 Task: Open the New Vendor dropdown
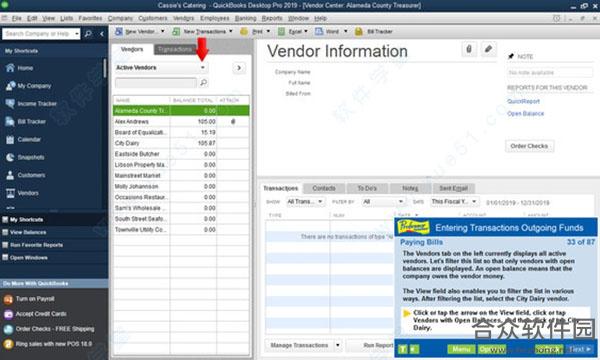(163, 31)
